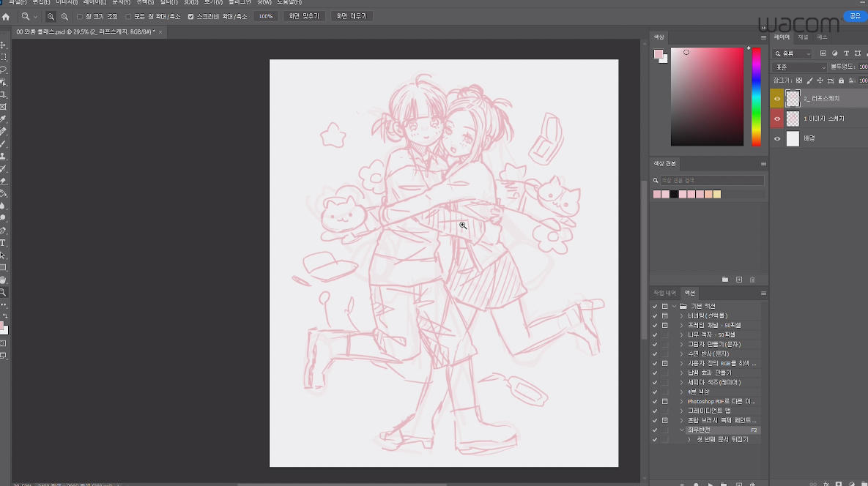Toggle dialog box for 프레임 채널 action
Viewport: 868px width, 486px height.
point(665,325)
